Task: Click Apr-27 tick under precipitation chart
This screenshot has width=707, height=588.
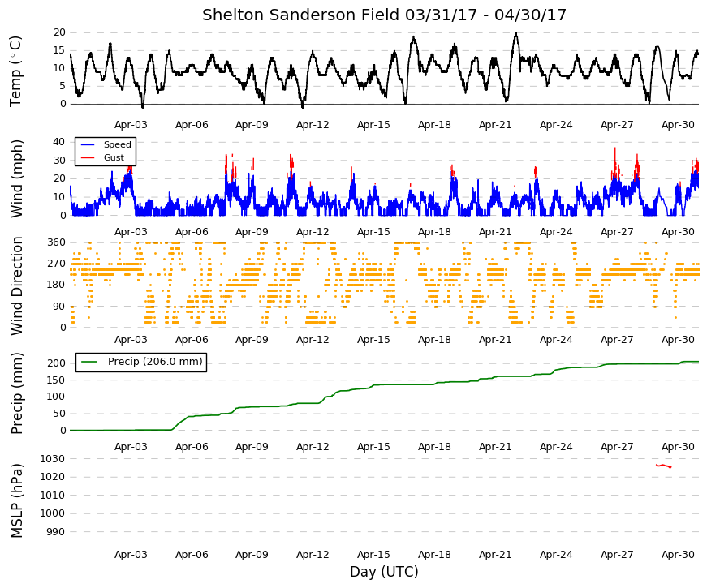Action: 617,447
